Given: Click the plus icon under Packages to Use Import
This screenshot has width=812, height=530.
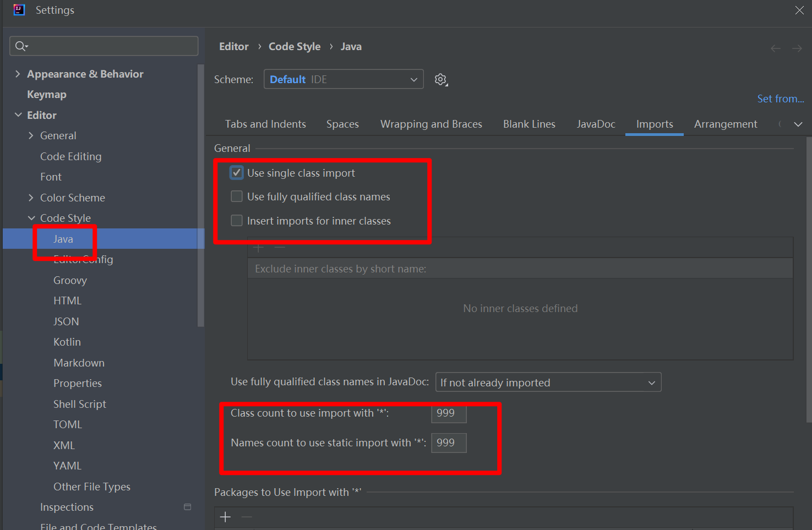Looking at the screenshot, I should [225, 517].
